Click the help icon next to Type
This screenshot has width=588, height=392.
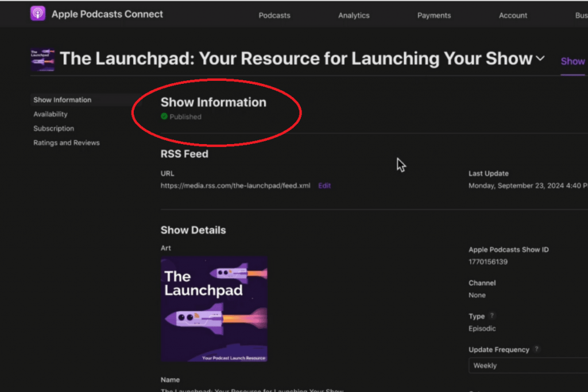coord(492,316)
